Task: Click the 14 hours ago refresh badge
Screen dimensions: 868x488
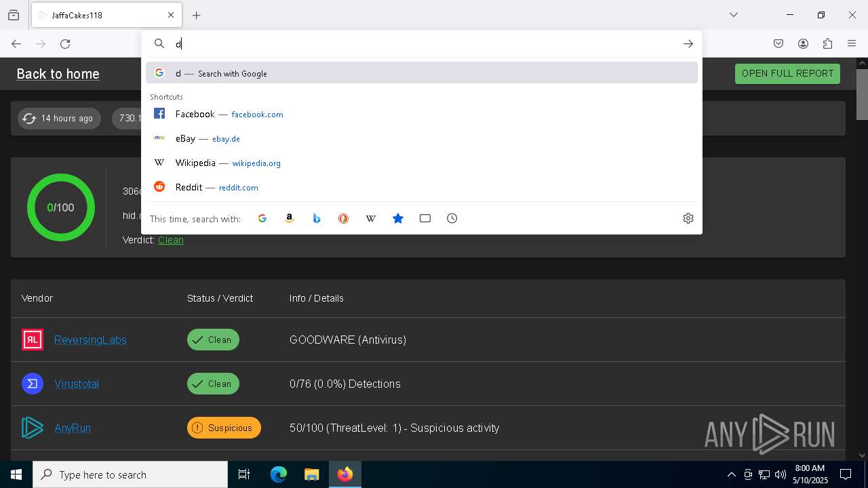Action: pos(60,118)
